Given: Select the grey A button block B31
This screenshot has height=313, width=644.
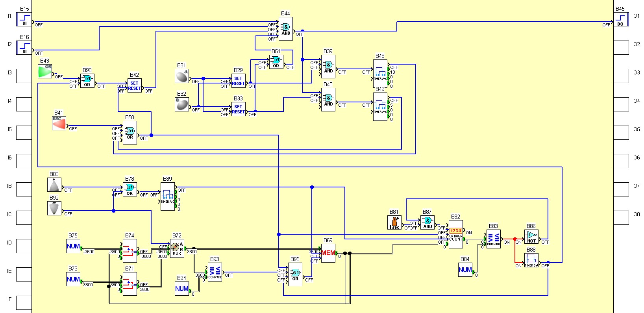Looking at the screenshot, I should (x=181, y=76).
